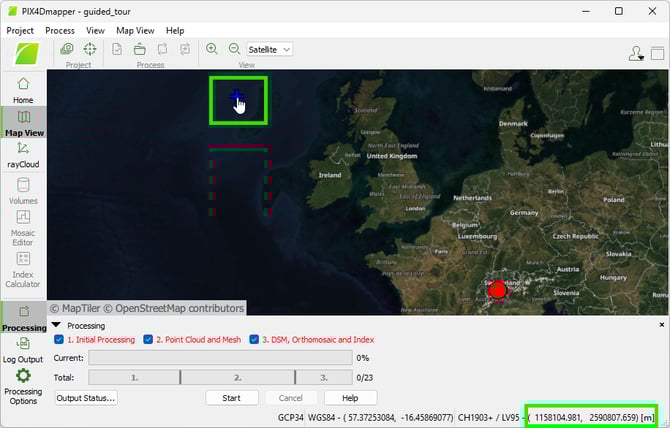
Task: Click the PIX4D green logo button
Action: tap(27, 54)
